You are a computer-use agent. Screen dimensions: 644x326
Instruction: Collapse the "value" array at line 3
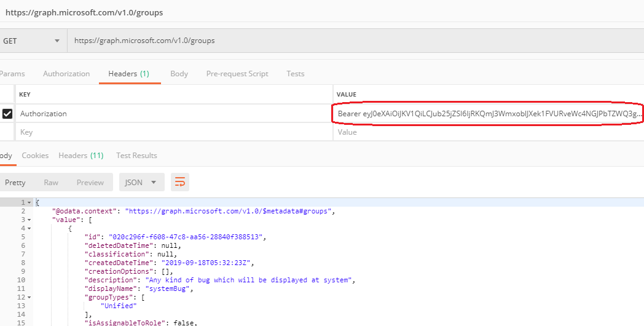click(x=29, y=220)
